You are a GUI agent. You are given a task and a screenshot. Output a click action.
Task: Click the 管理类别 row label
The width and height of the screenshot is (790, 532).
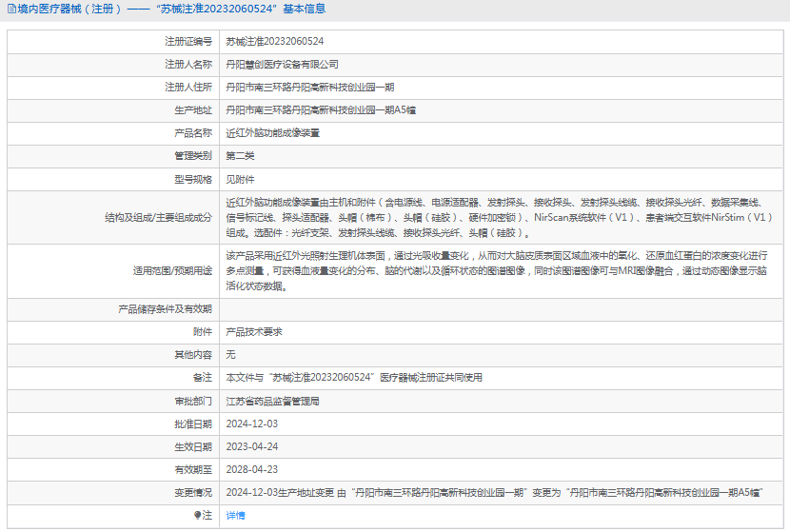click(x=193, y=156)
